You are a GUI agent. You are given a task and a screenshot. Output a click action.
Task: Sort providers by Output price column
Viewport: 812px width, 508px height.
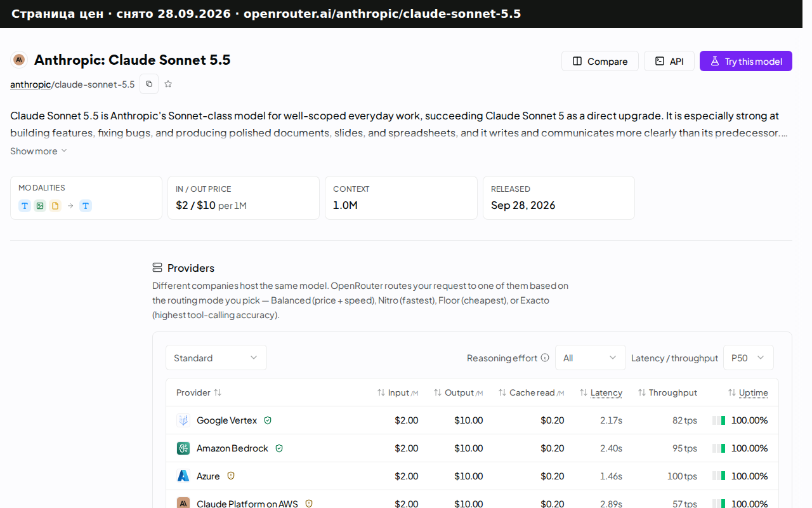pyautogui.click(x=458, y=392)
